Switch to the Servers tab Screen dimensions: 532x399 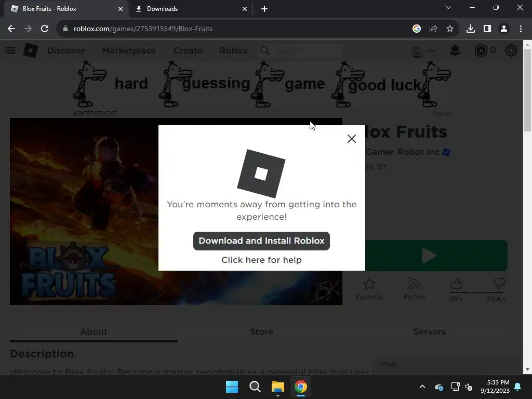[429, 332]
